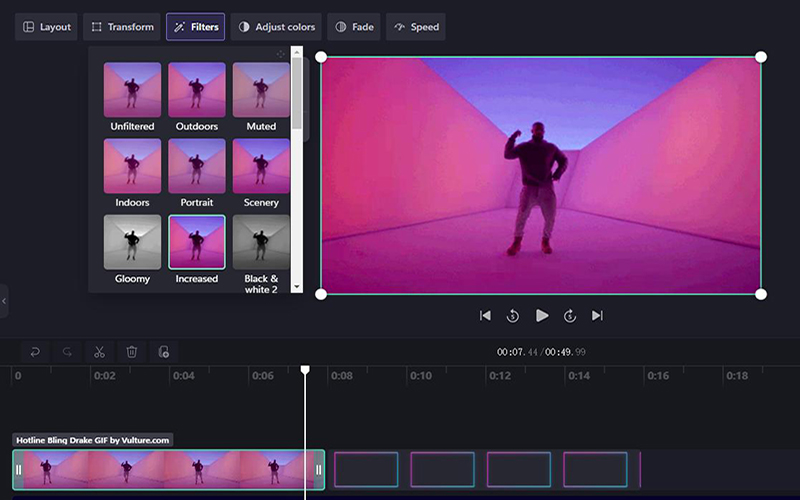Click the Redo icon
The width and height of the screenshot is (800, 500).
point(67,352)
